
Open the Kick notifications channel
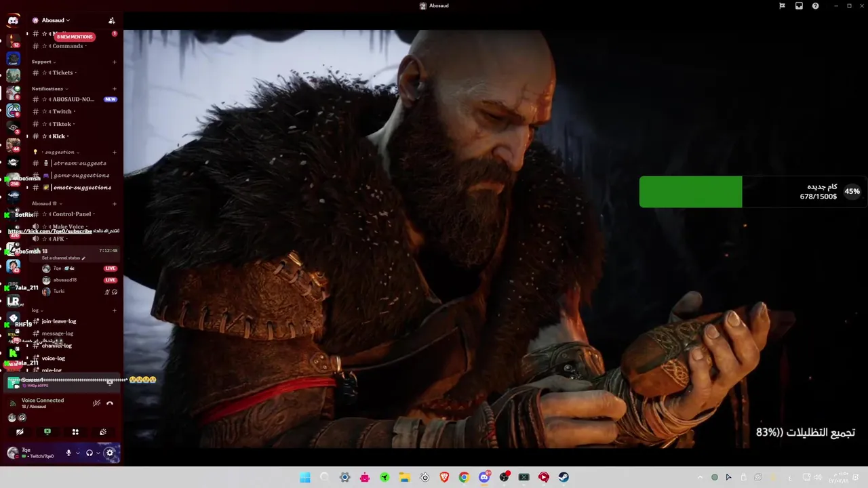[59, 136]
